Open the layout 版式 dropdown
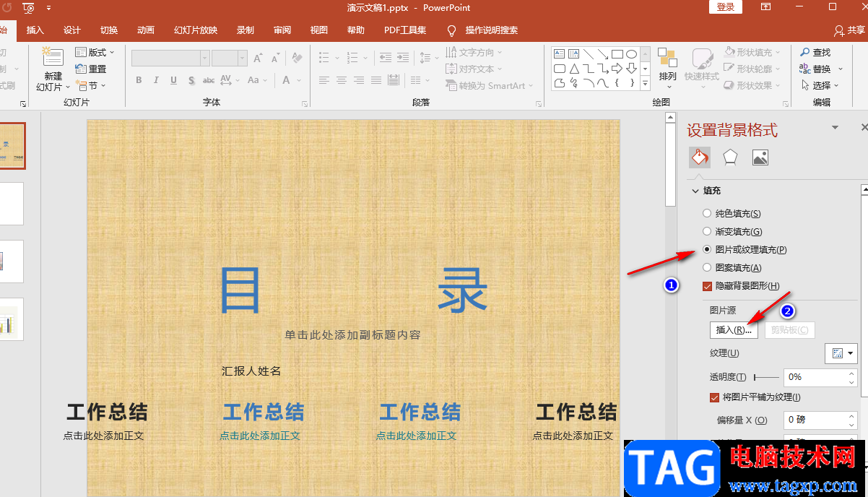Viewport: 868px width, 497px height. click(x=95, y=52)
